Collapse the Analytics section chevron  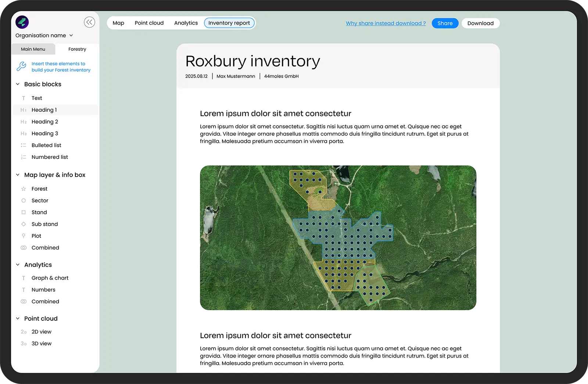18,265
